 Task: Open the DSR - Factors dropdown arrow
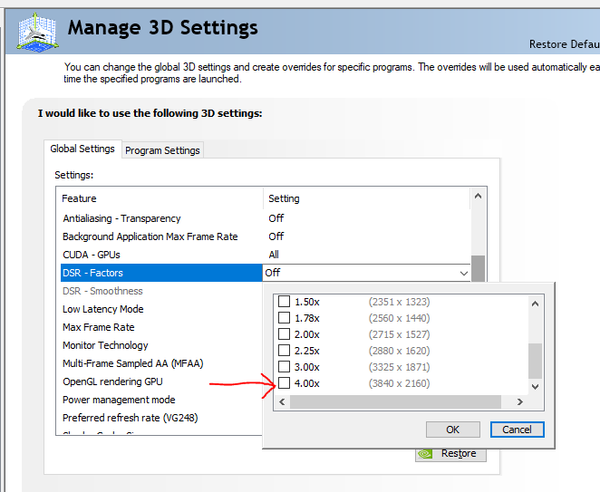click(x=464, y=273)
